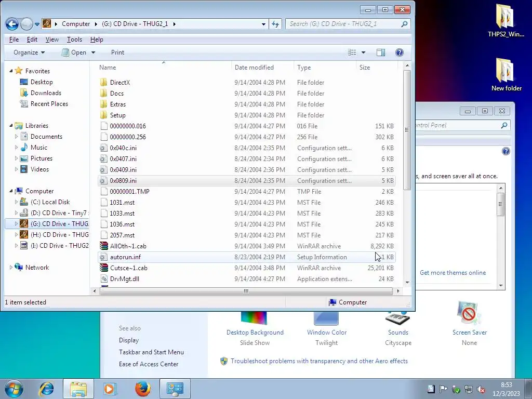Sort by the Date modified column header
The width and height of the screenshot is (532, 399).
[x=262, y=67]
